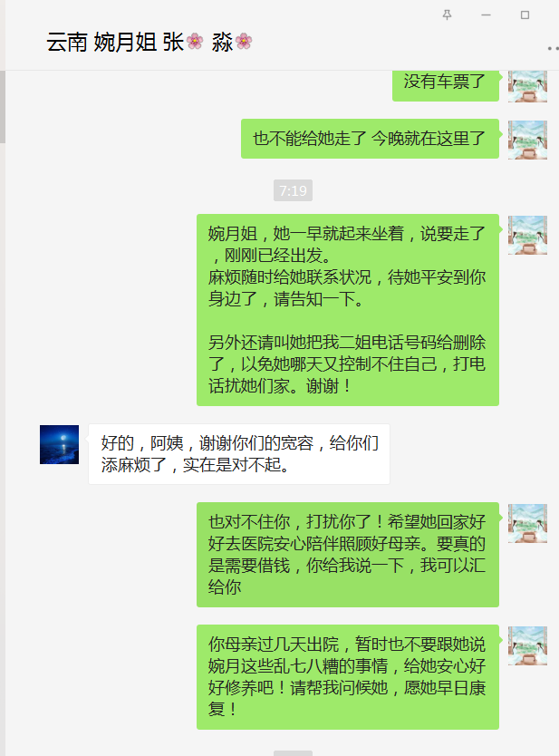
Task: Click the chat title 云南 婉月姐 张
Action: (x=115, y=42)
